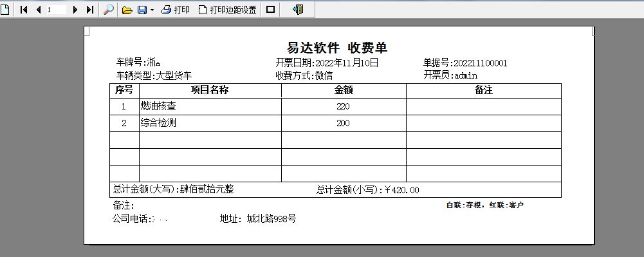
Task: Click row number 1 cell
Action: tap(124, 106)
